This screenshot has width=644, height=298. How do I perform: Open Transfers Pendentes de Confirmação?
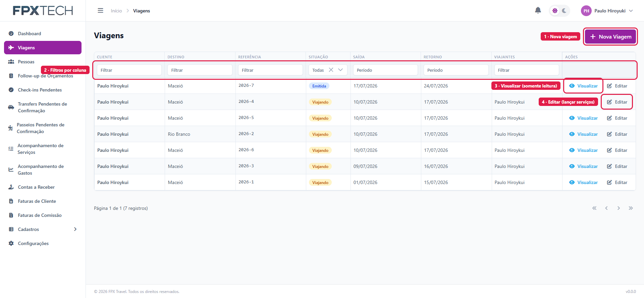[43, 107]
